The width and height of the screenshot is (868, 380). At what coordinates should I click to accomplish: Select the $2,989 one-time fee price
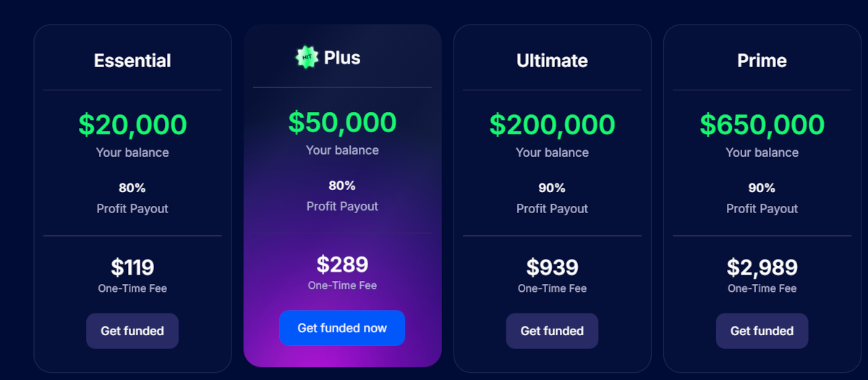pyautogui.click(x=762, y=267)
